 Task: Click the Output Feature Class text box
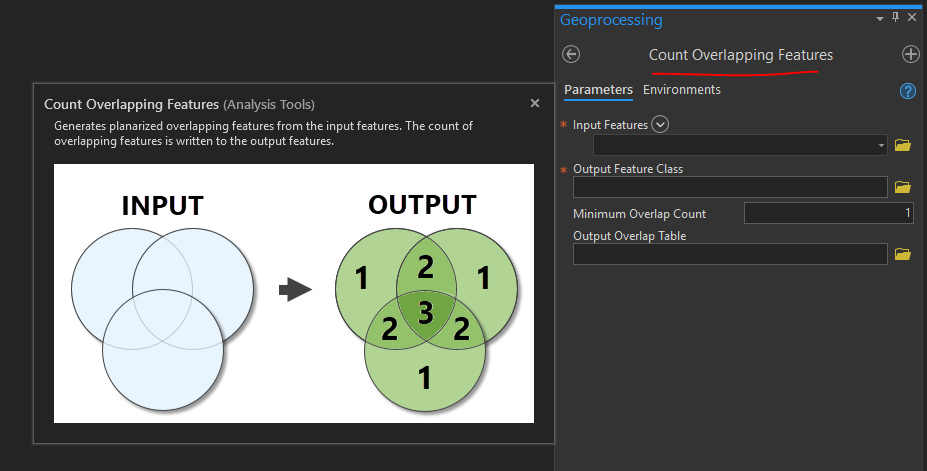[x=730, y=187]
